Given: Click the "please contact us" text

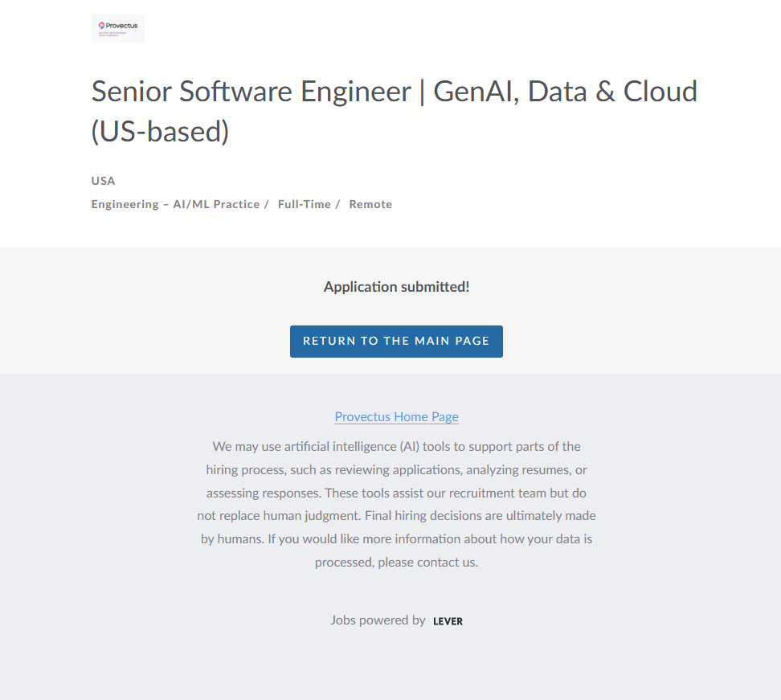Looking at the screenshot, I should click(427, 563).
